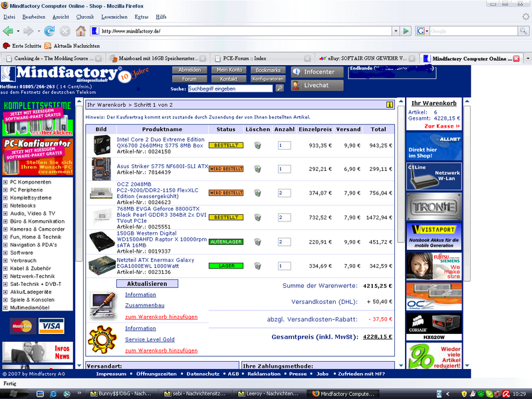Image resolution: width=532 pixels, height=399 pixels.
Task: Click the Zusammenbau link
Action: point(144,305)
